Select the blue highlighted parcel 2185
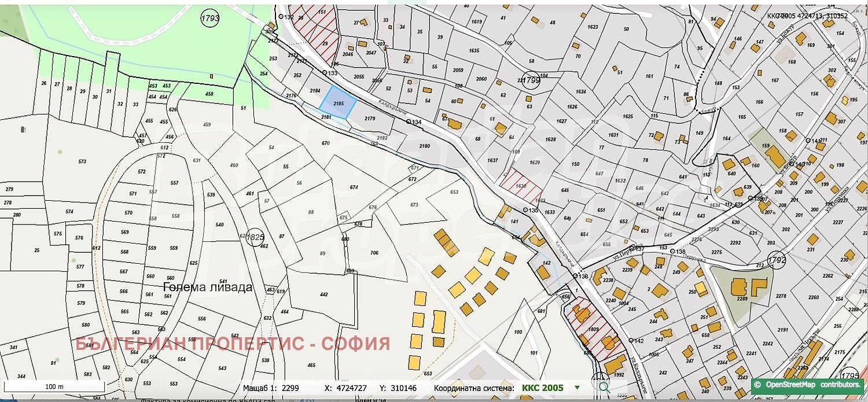The width and height of the screenshot is (868, 402). click(x=339, y=104)
